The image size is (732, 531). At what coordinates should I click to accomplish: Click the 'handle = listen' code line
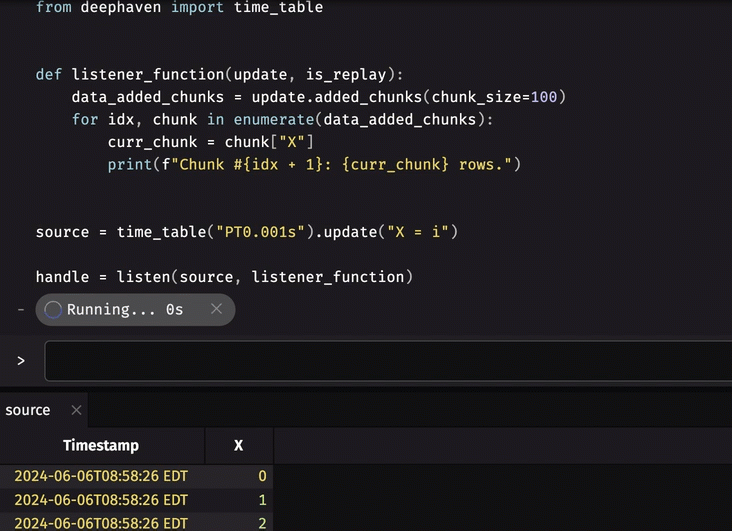(x=224, y=277)
